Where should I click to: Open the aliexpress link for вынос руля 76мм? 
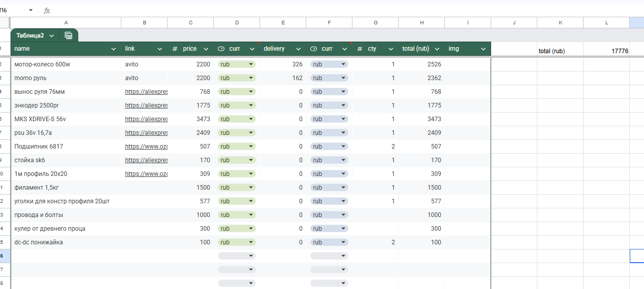[146, 92]
